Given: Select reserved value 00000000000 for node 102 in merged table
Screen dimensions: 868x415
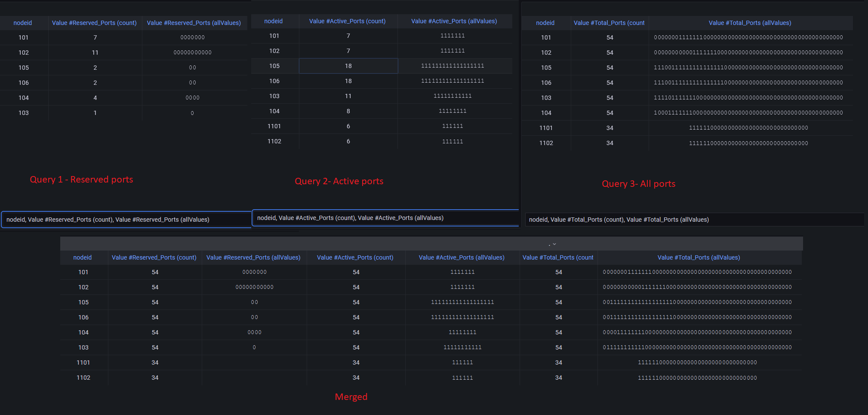Looking at the screenshot, I should 255,287.
